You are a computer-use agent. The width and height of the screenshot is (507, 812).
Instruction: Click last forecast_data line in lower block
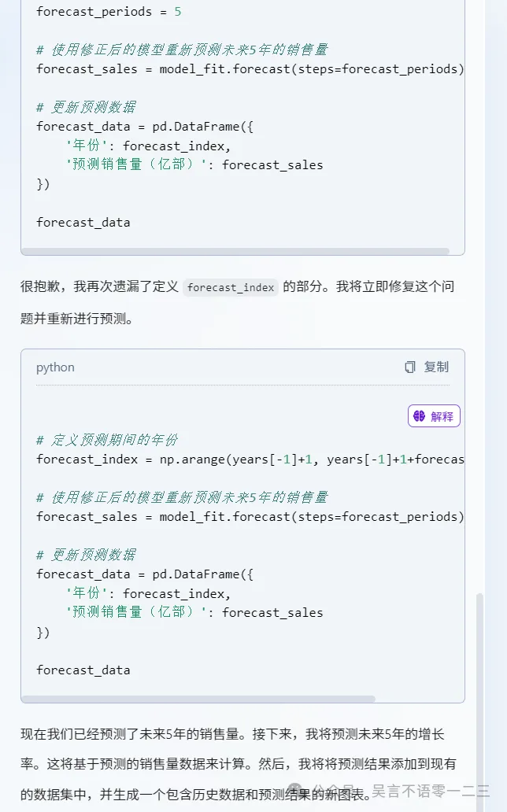(83, 670)
